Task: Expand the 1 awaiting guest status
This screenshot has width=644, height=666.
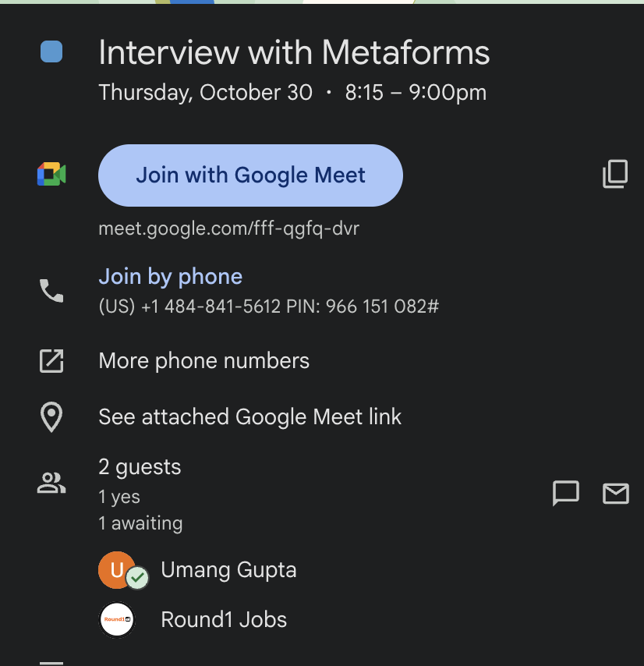Action: tap(140, 523)
